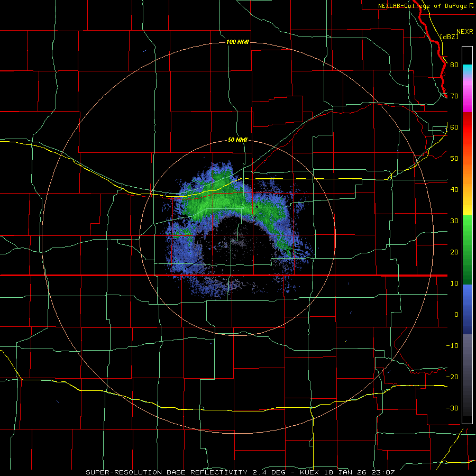This screenshot has height=476, width=476.
Task: Click the 30 value on the dBZ scale
Action: tap(454, 221)
